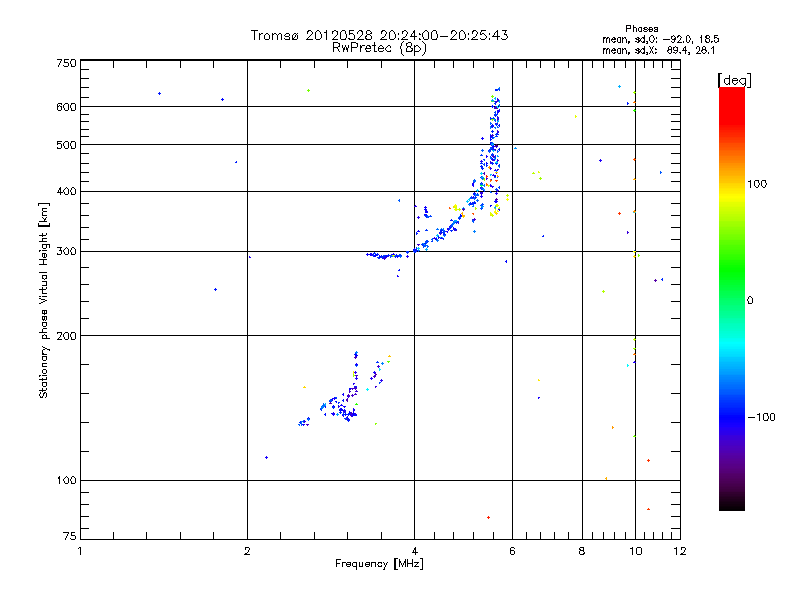
Task: Click the 'Stationary phase Virtual Height [km]' axis title
Action: tap(44, 300)
